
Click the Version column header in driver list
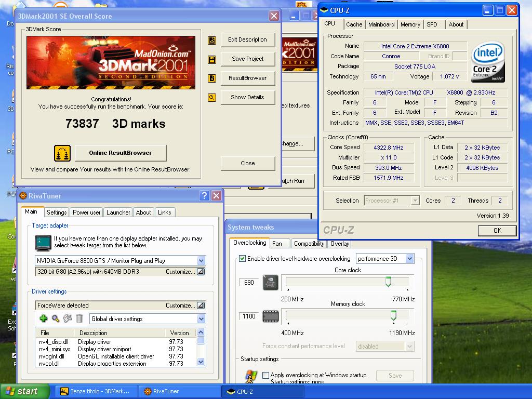[x=181, y=333]
